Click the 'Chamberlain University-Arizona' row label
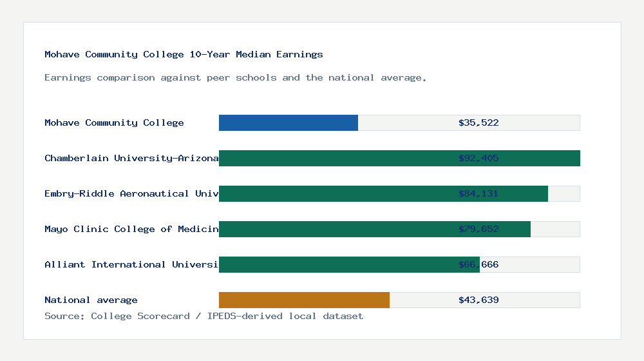The image size is (644, 361). [x=131, y=158]
